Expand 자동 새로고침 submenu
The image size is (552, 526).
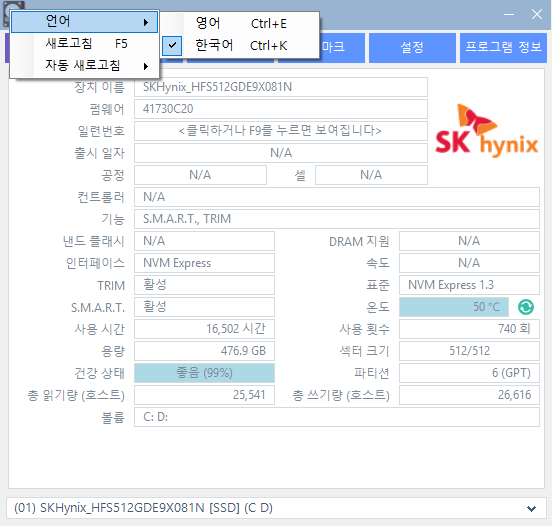[x=84, y=65]
